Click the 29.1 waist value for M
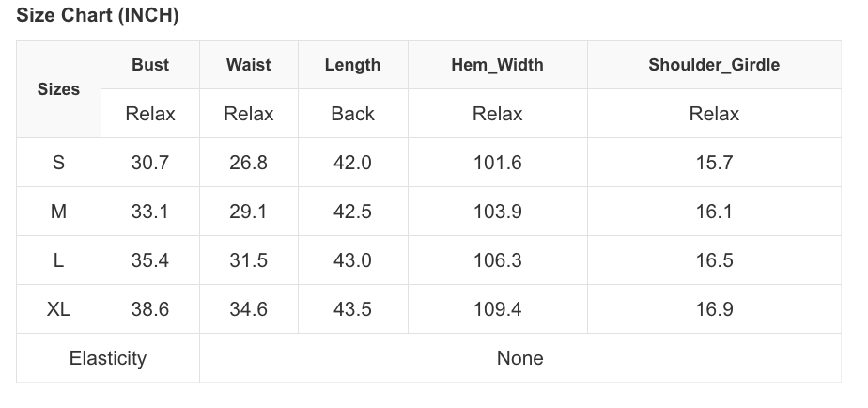The image size is (868, 408). tap(248, 212)
